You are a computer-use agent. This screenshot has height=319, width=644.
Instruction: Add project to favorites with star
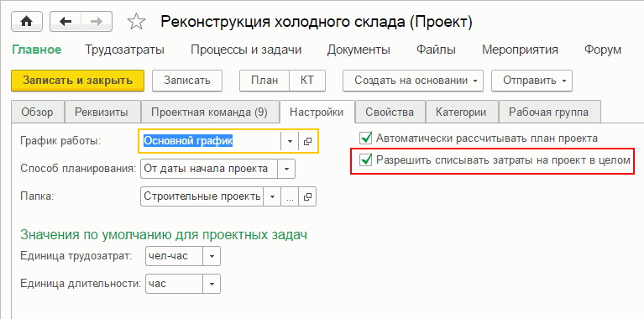tap(136, 22)
